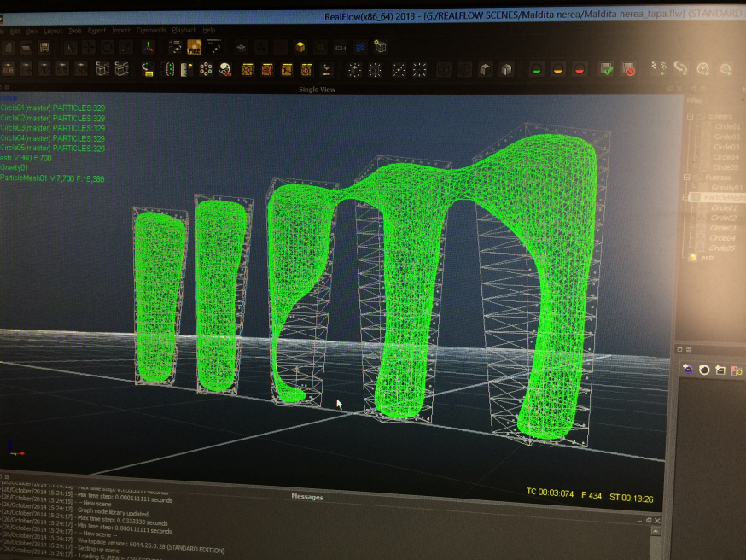
Task: Open the Playback menu
Action: click(184, 30)
